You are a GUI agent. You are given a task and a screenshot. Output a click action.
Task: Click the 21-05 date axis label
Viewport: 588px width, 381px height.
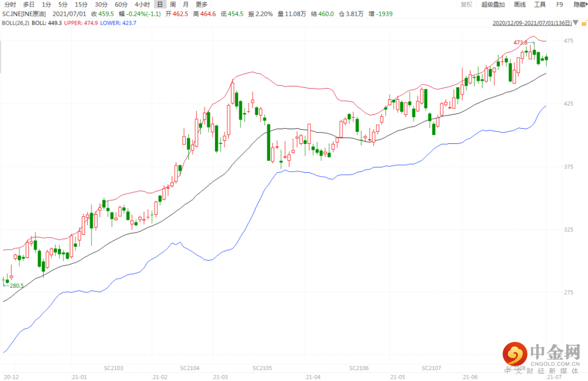coord(397,377)
